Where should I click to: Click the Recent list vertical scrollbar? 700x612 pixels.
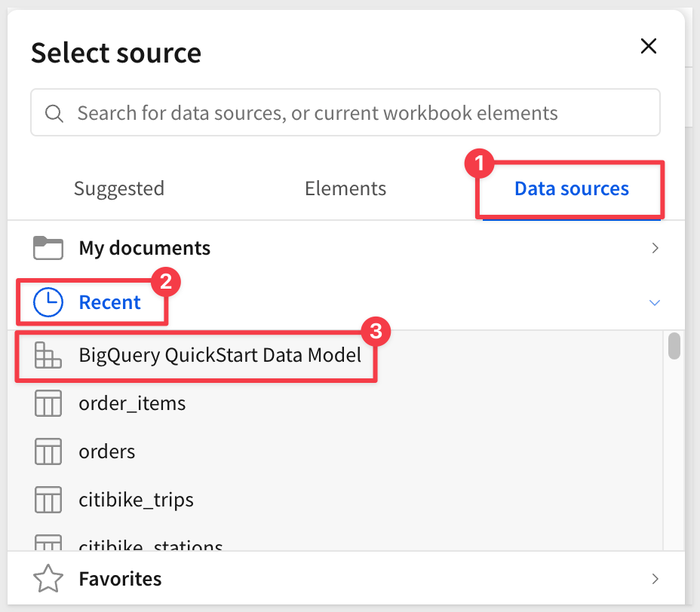tap(674, 346)
